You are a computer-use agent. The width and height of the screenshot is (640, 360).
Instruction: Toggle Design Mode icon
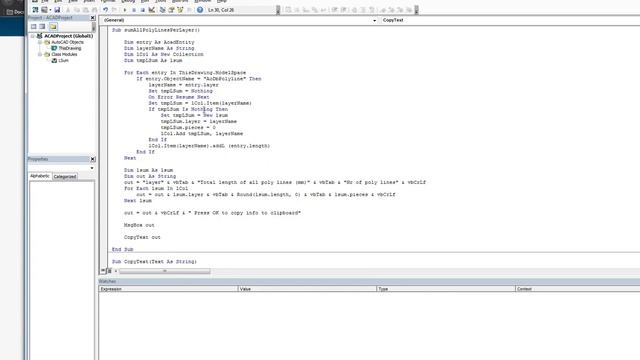(151, 10)
